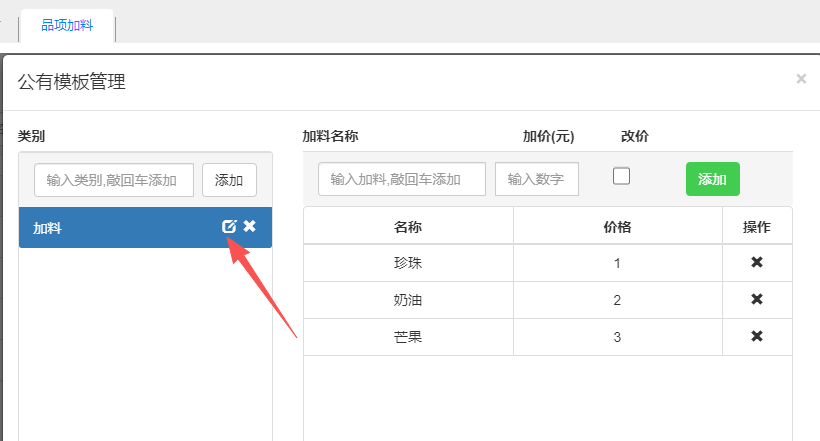
Task: Click the 名称 column header
Action: [408, 227]
